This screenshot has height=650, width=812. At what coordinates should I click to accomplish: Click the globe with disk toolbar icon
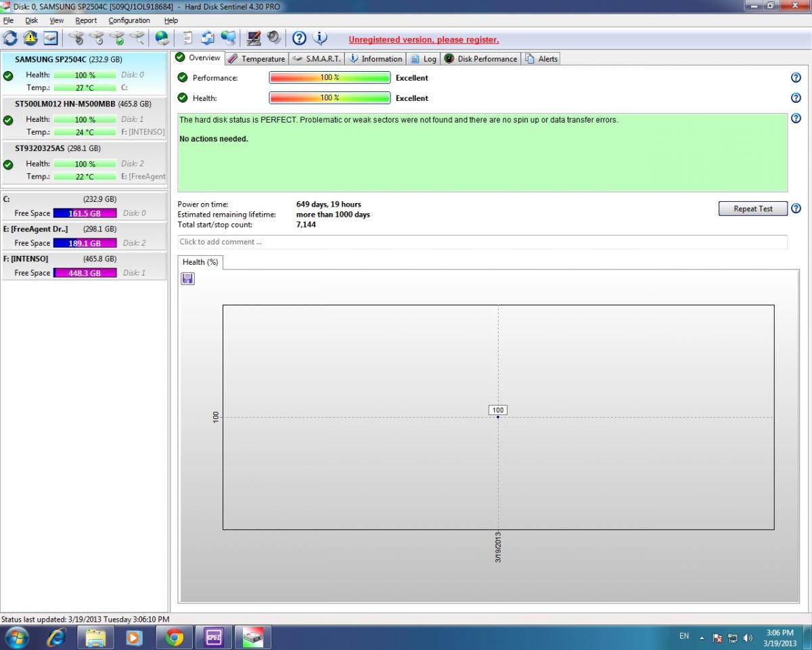(x=162, y=38)
